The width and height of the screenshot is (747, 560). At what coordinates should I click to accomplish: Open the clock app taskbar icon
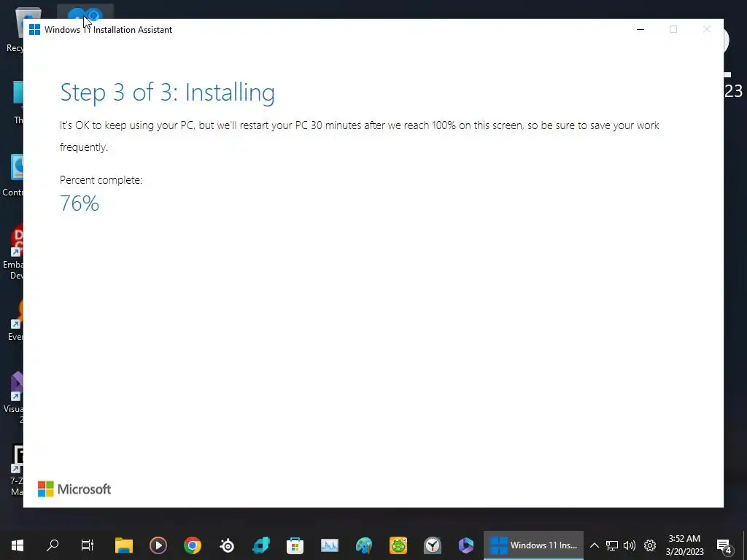[x=433, y=545]
